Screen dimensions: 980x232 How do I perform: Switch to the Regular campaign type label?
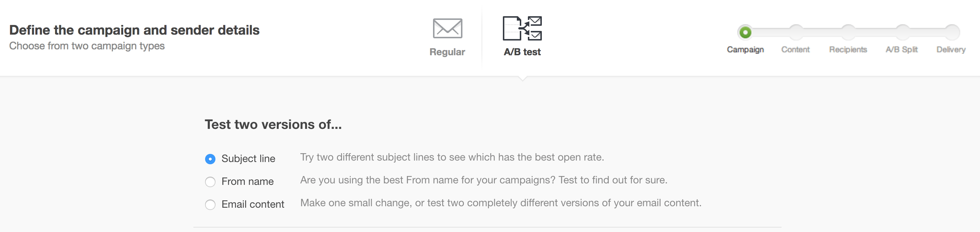click(447, 52)
